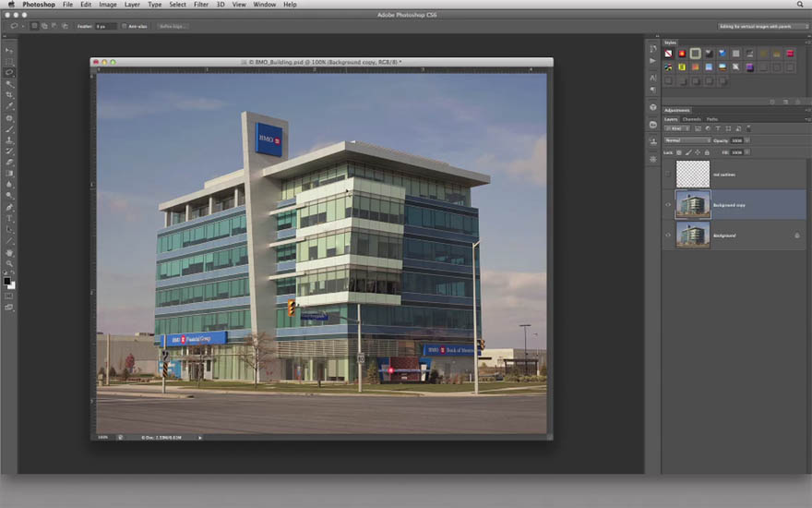812x508 pixels.
Task: Select the Move tool
Action: pos(9,50)
